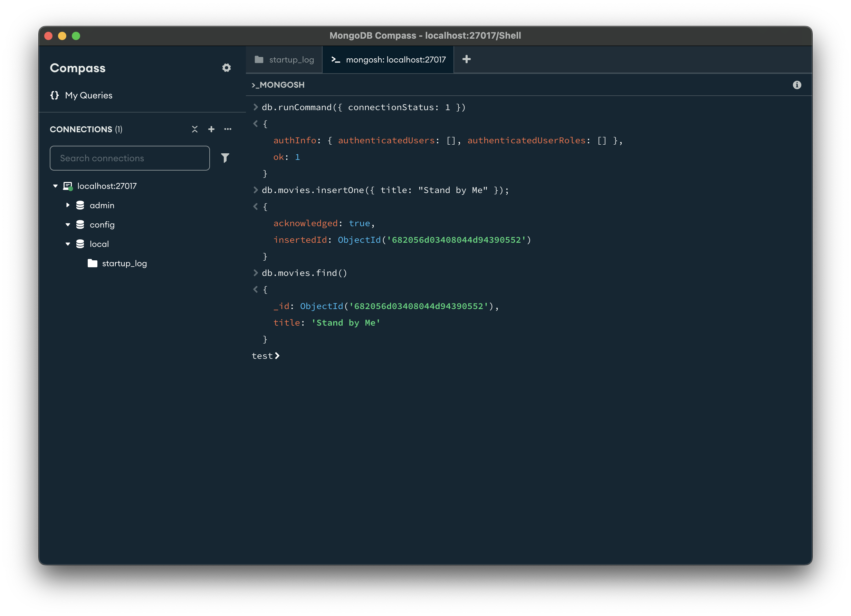Viewport: 851px width, 616px height.
Task: Click the sidebar startup_log folder icon
Action: click(x=92, y=263)
